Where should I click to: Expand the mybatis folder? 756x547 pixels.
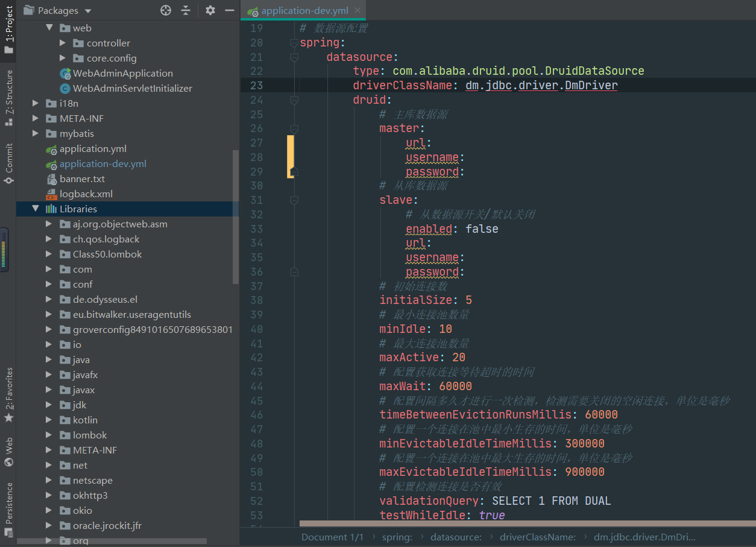pos(35,133)
